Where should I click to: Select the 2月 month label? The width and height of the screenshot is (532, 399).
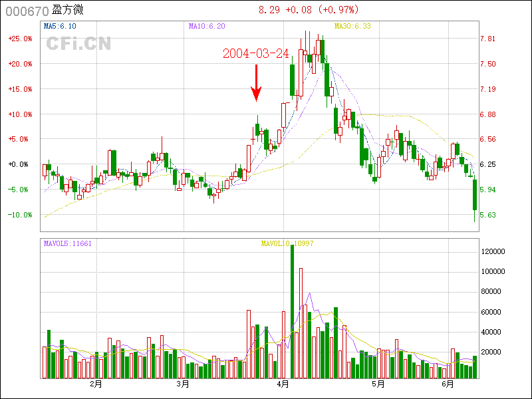tap(96, 384)
